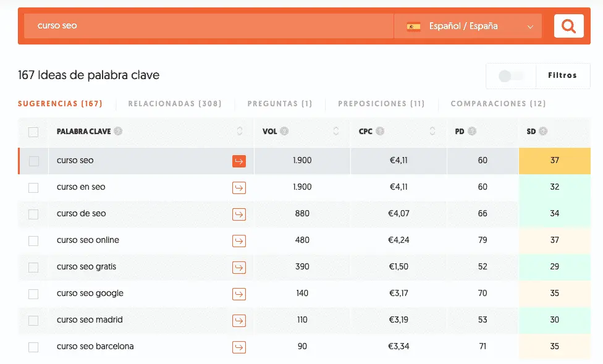This screenshot has height=364, width=603.
Task: Tick the select-all checkbox in table header
Action: (x=33, y=132)
